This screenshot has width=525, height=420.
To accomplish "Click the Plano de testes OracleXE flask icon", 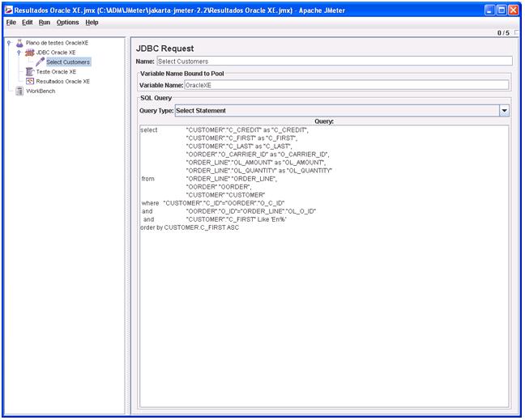I will click(x=19, y=42).
